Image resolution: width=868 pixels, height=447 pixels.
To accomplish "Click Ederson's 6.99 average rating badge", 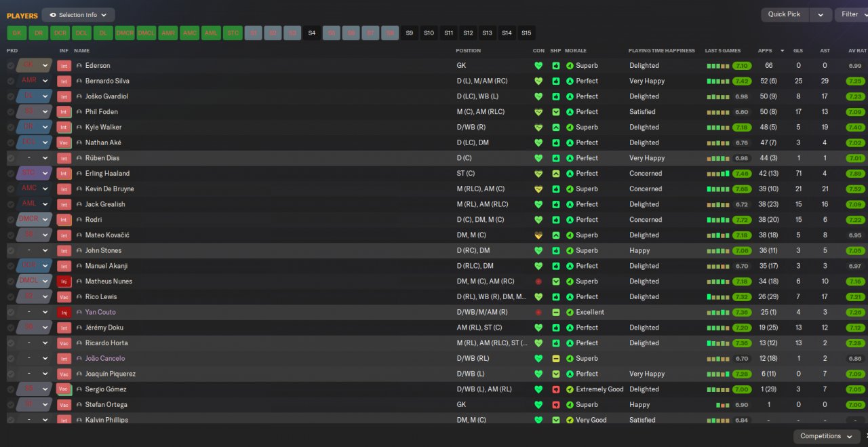I will tap(855, 66).
